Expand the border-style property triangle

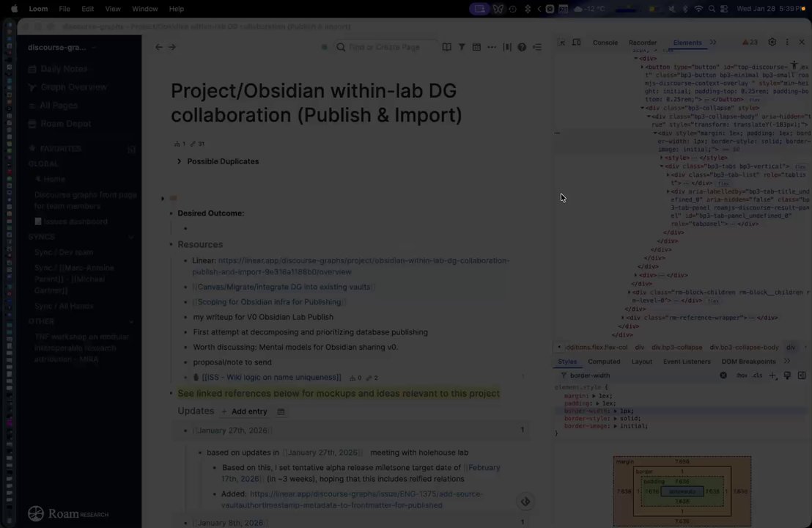615,418
